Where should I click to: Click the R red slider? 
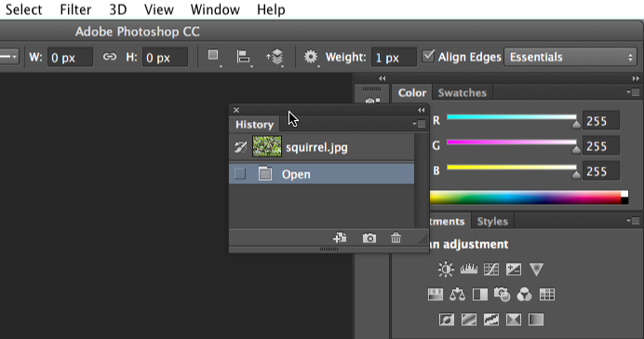pos(512,117)
